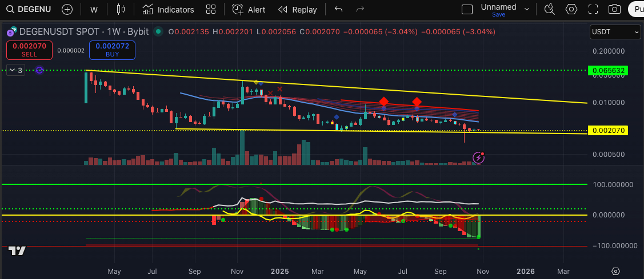The width and height of the screenshot is (644, 279).
Task: Click the DEGENUSDT coin logo icon
Action: (x=12, y=31)
